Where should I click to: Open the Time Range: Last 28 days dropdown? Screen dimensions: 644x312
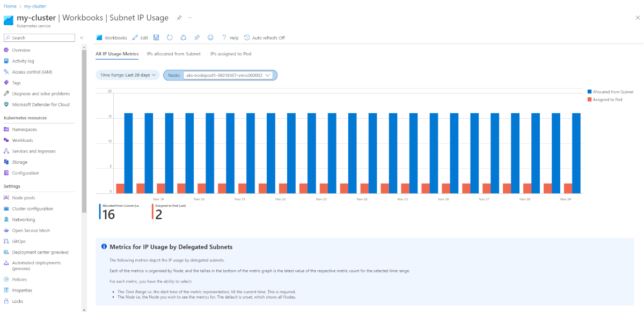click(x=128, y=75)
